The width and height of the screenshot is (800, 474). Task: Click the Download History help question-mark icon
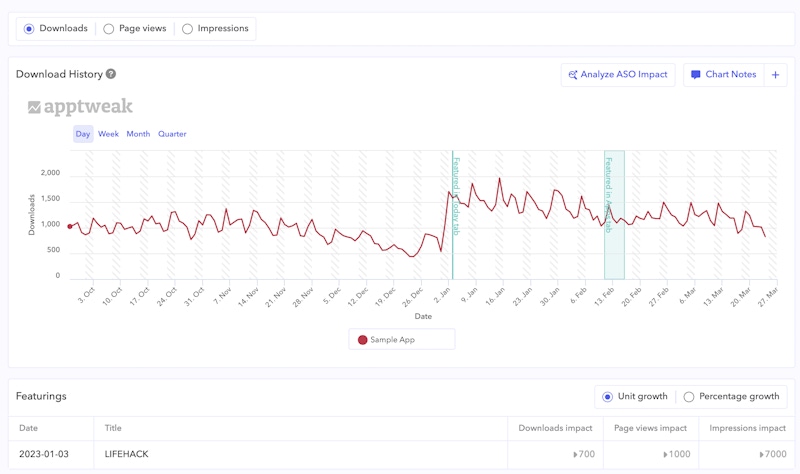coord(111,74)
